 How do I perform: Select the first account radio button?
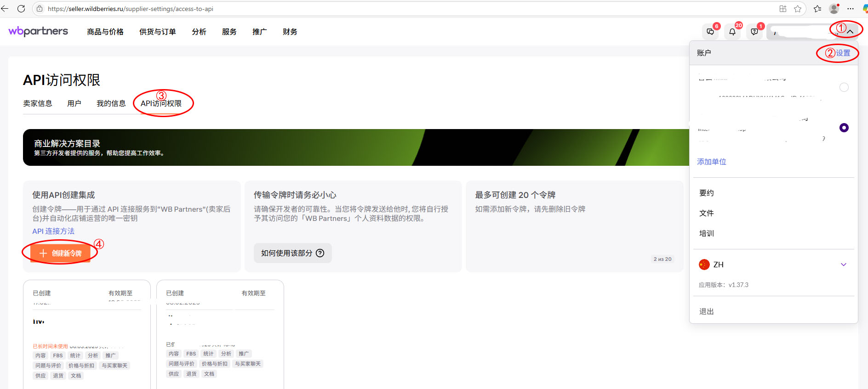(844, 87)
